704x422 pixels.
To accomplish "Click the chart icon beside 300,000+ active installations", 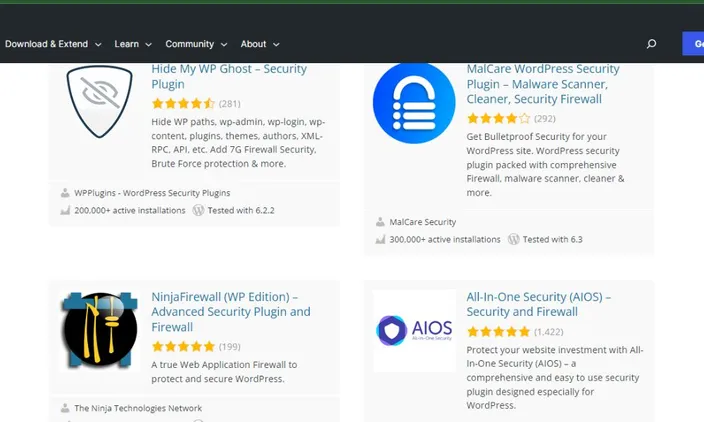I will click(x=380, y=239).
